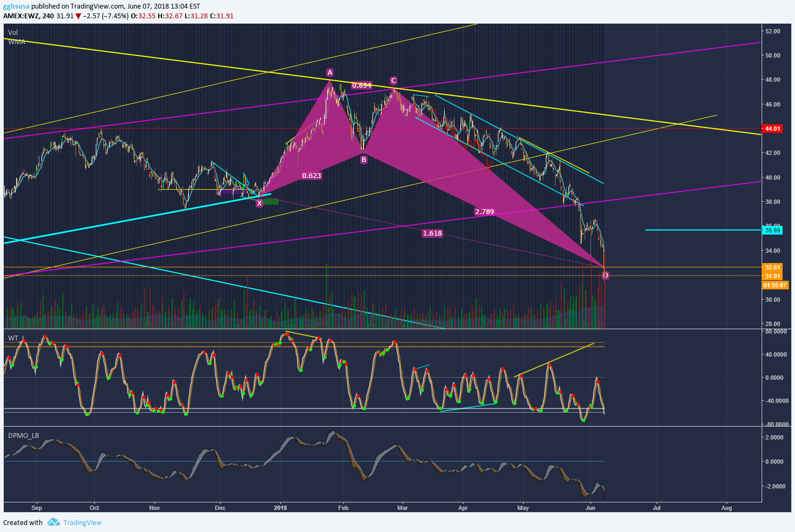795x532 pixels.
Task: Click the Jun time axis label
Action: [590, 507]
